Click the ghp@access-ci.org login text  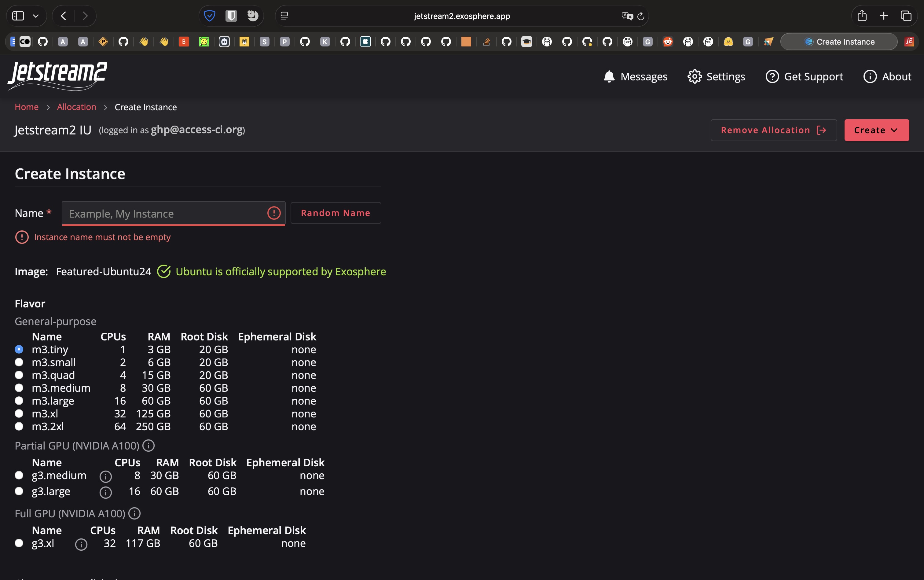197,130
